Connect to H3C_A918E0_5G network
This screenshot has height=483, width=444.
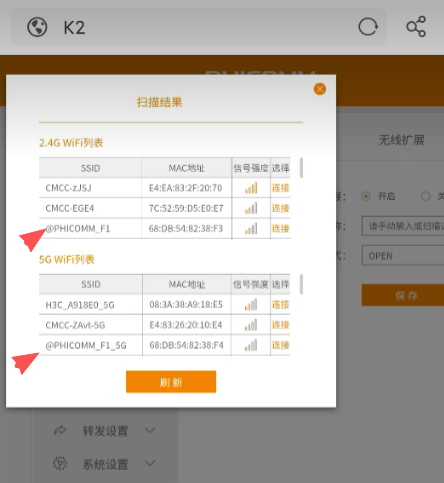(x=280, y=304)
